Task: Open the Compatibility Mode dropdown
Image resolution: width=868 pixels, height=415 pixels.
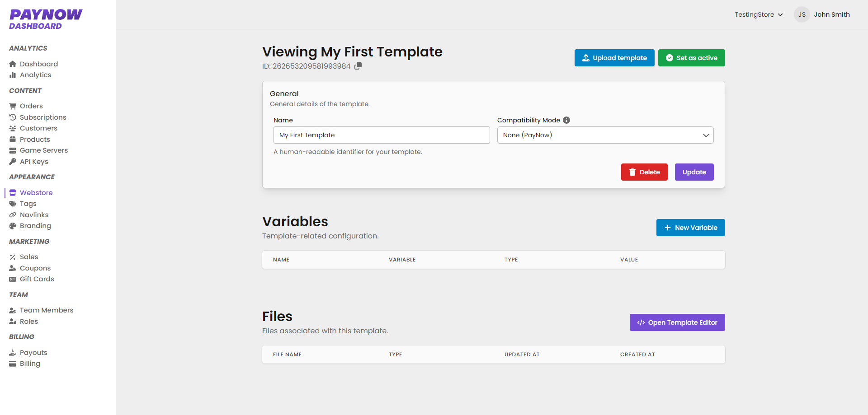Action: click(605, 135)
